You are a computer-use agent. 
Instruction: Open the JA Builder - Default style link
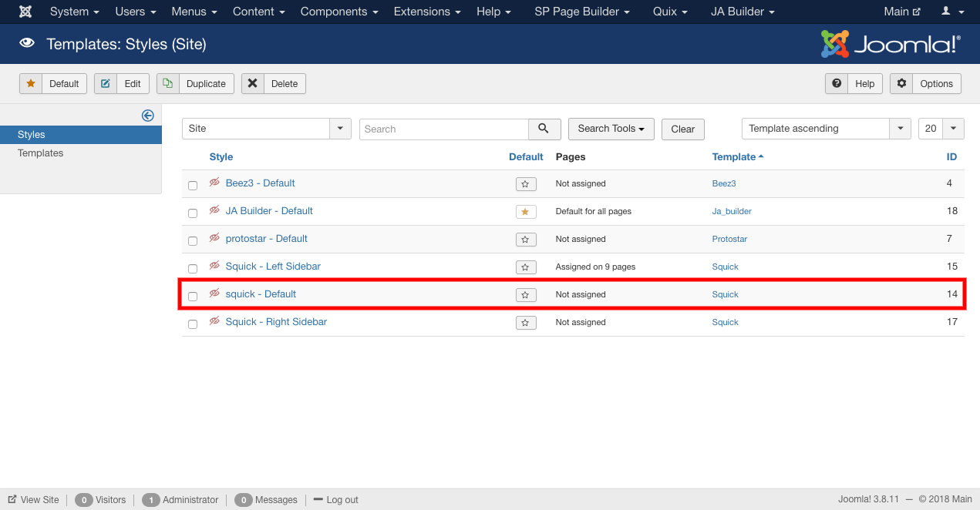[269, 211]
